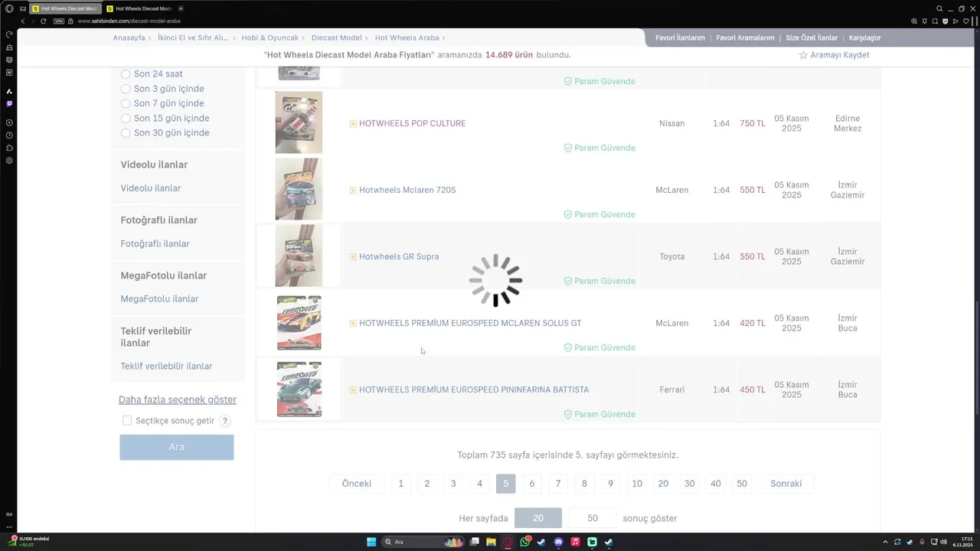Viewport: 980px width, 551px height.
Task: Click Teklif verilebilir ilanlar filter link
Action: coord(166,367)
